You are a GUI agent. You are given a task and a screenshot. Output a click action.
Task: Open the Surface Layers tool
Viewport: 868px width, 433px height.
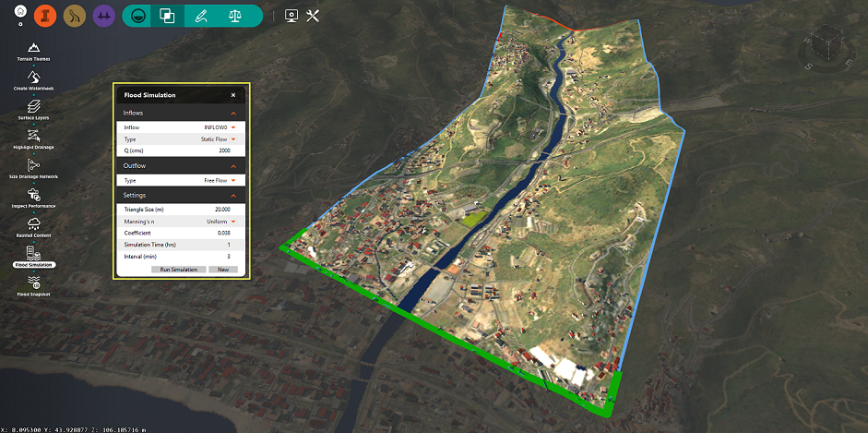pyautogui.click(x=33, y=108)
